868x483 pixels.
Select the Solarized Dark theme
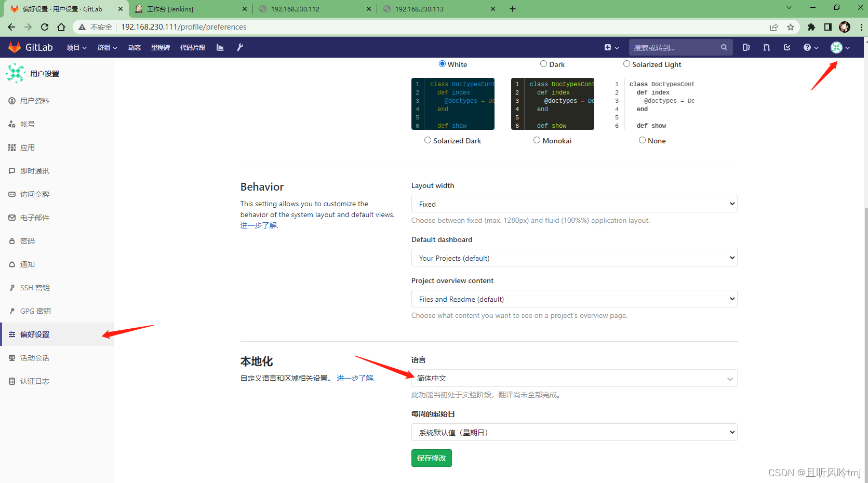pos(428,140)
